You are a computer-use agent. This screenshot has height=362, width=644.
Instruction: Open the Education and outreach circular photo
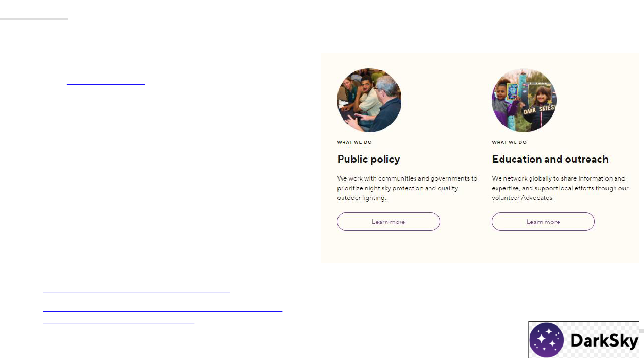tap(524, 100)
